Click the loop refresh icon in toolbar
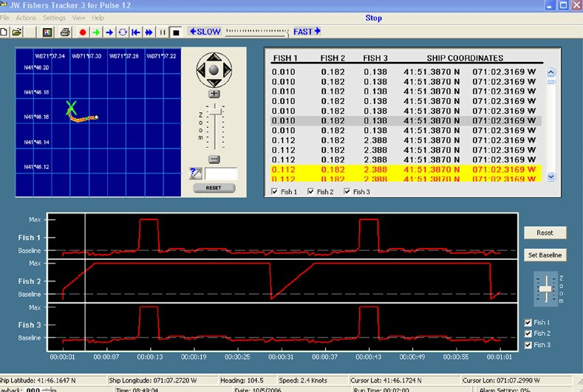The image size is (583, 392). 123,32
